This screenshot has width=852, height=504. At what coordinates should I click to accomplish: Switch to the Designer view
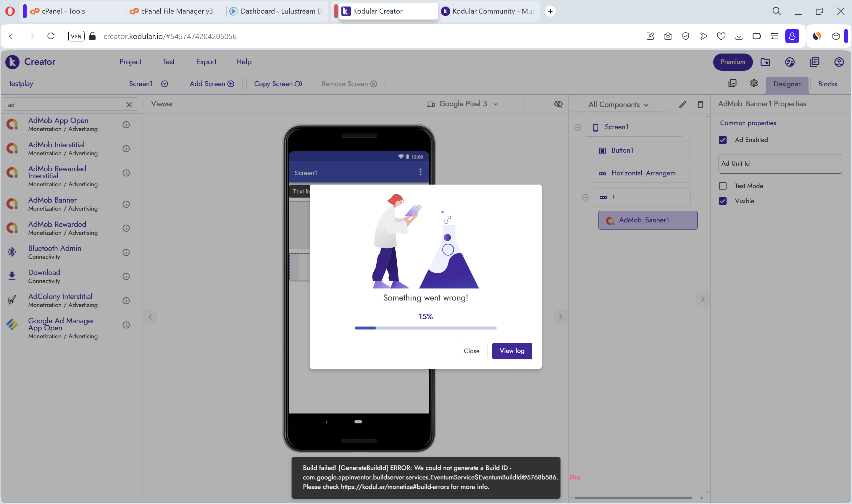coord(787,84)
